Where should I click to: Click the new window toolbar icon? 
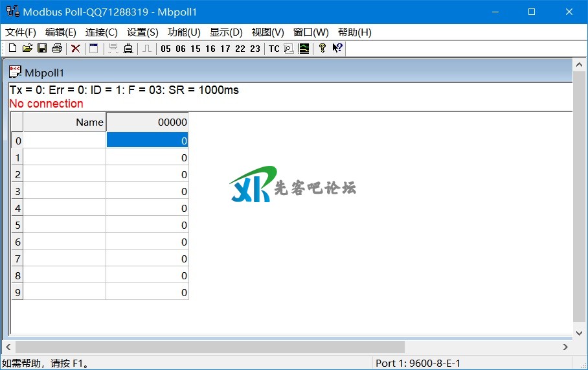pyautogui.click(x=94, y=49)
